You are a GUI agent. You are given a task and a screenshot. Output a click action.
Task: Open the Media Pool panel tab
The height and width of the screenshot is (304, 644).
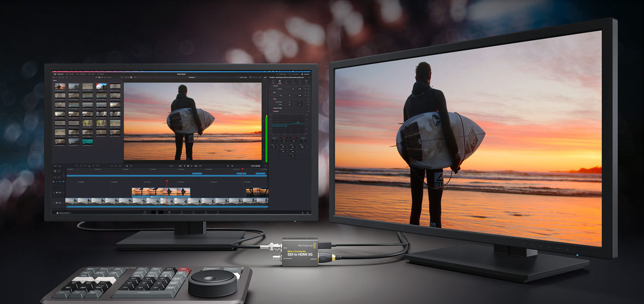pos(58,74)
